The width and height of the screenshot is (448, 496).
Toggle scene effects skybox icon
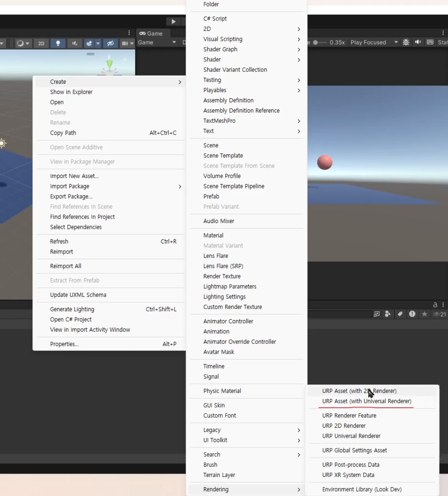tap(89, 43)
